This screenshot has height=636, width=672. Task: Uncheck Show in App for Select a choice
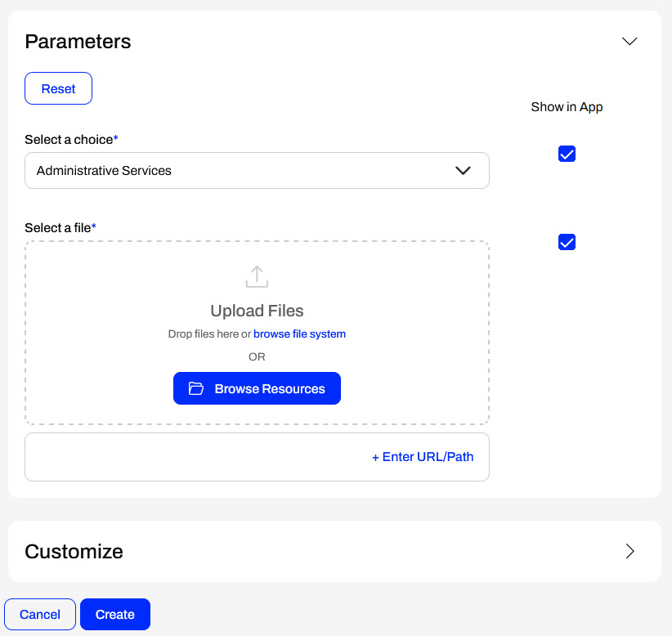[x=567, y=154]
